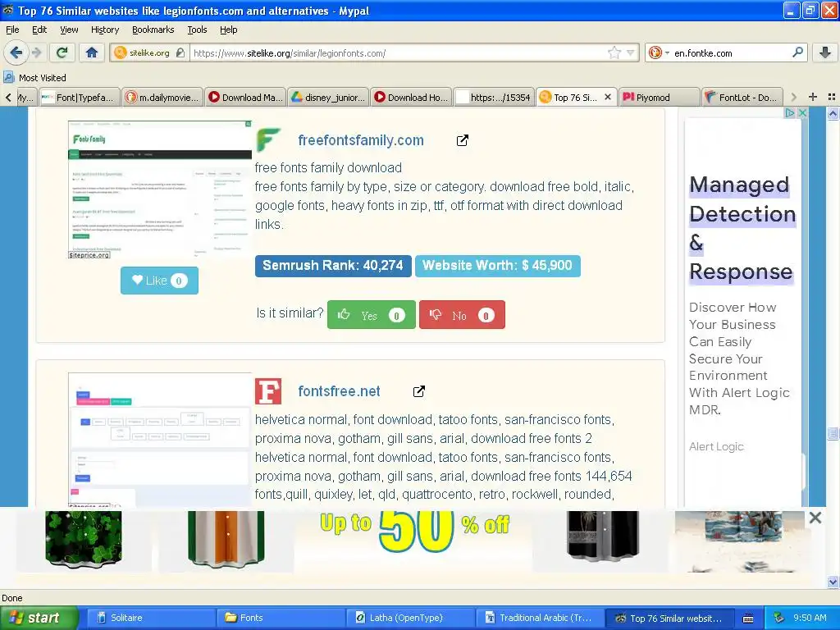Click the AdChoices triangle icon in sidebar ad
Image resolution: width=840 pixels, height=630 pixels.
(790, 113)
